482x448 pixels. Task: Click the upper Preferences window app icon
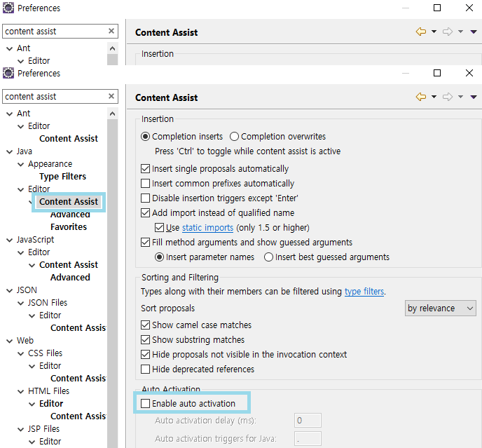coord(8,8)
